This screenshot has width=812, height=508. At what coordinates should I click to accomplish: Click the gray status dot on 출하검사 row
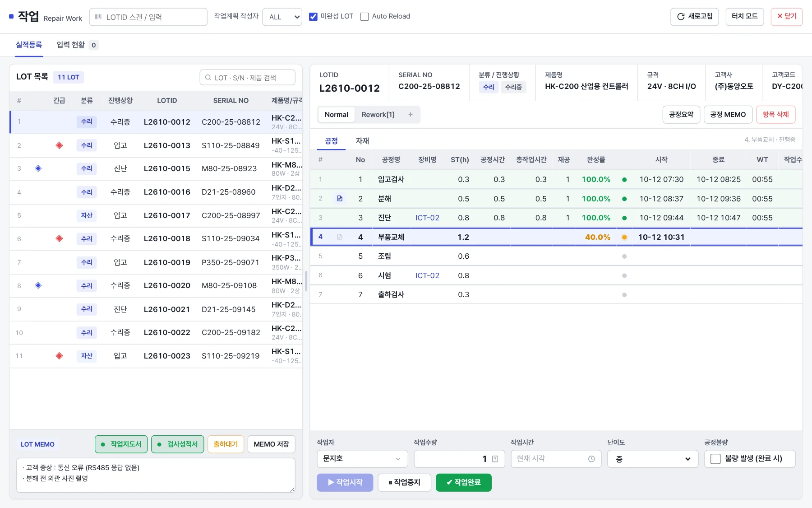coord(624,295)
